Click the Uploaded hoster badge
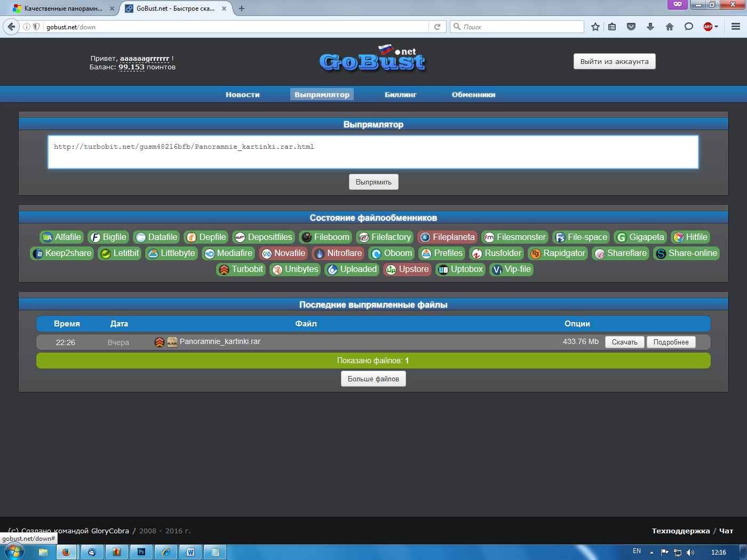The width and height of the screenshot is (747, 560). pyautogui.click(x=352, y=269)
